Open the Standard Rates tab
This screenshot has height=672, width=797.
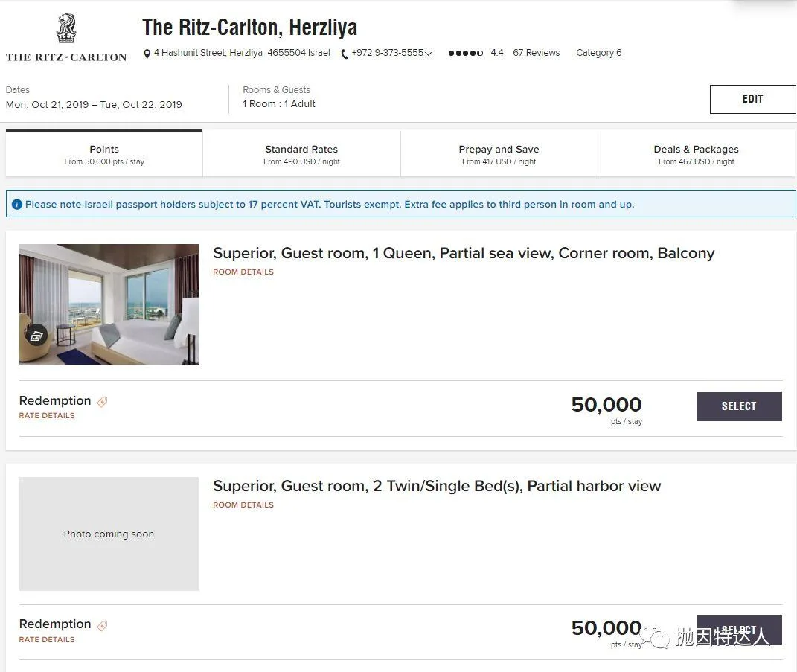click(301, 154)
